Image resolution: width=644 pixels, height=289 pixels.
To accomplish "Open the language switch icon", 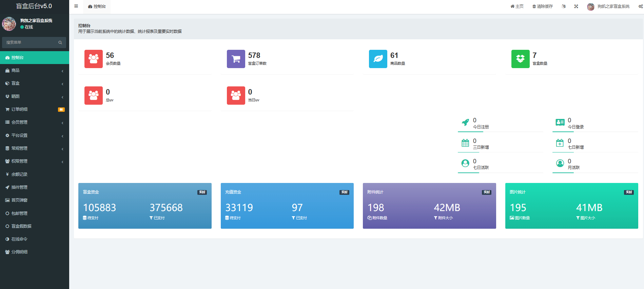I will 564,6.
